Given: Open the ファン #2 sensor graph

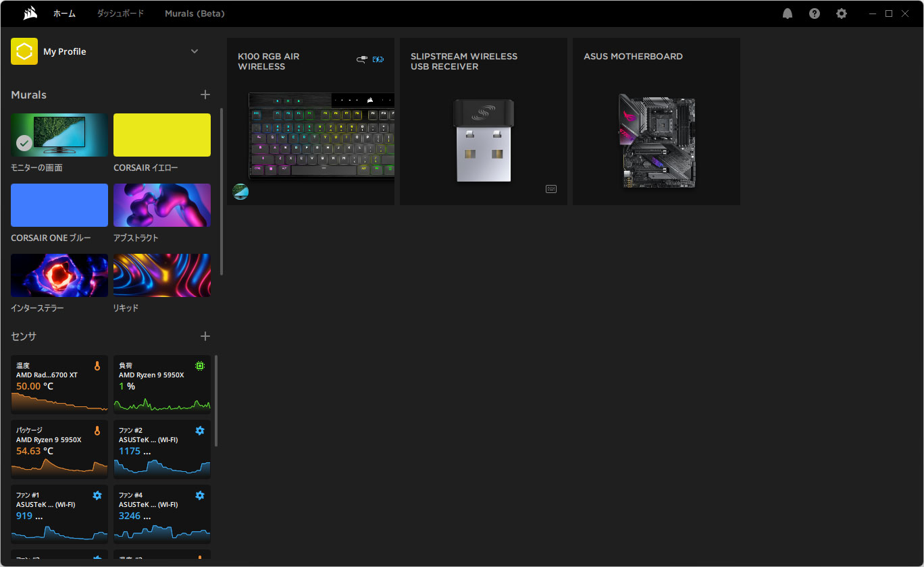Looking at the screenshot, I should (x=162, y=468).
